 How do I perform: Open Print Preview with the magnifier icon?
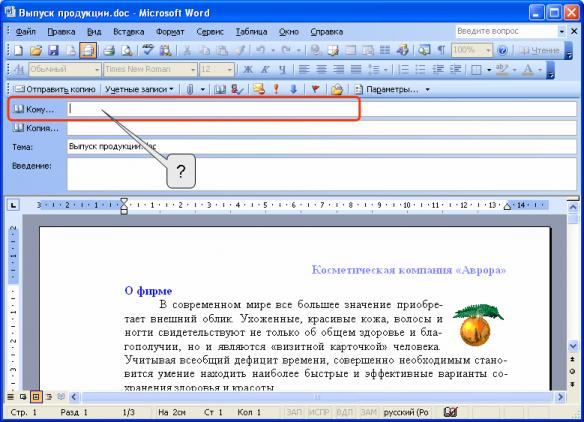(127, 50)
